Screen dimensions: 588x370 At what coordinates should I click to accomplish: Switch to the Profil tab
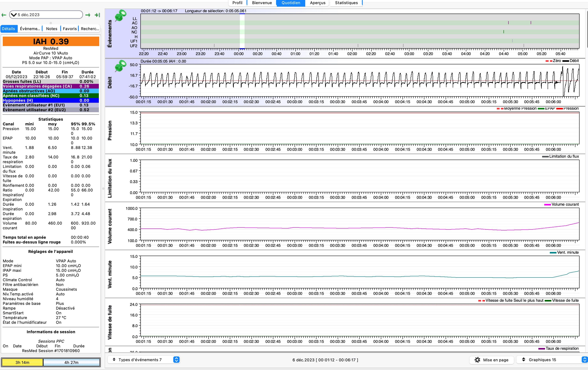(237, 3)
